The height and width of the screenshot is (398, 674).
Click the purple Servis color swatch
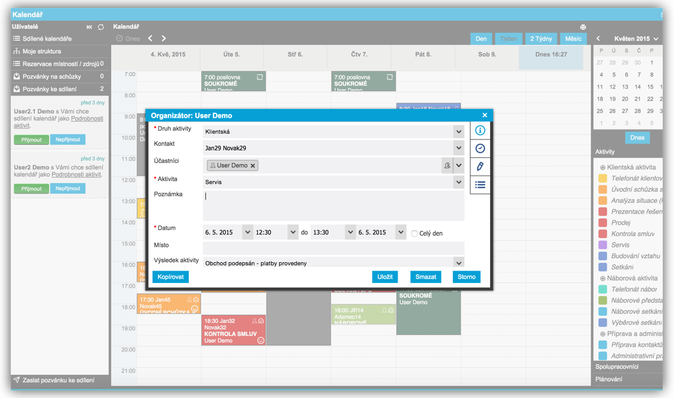pos(603,245)
